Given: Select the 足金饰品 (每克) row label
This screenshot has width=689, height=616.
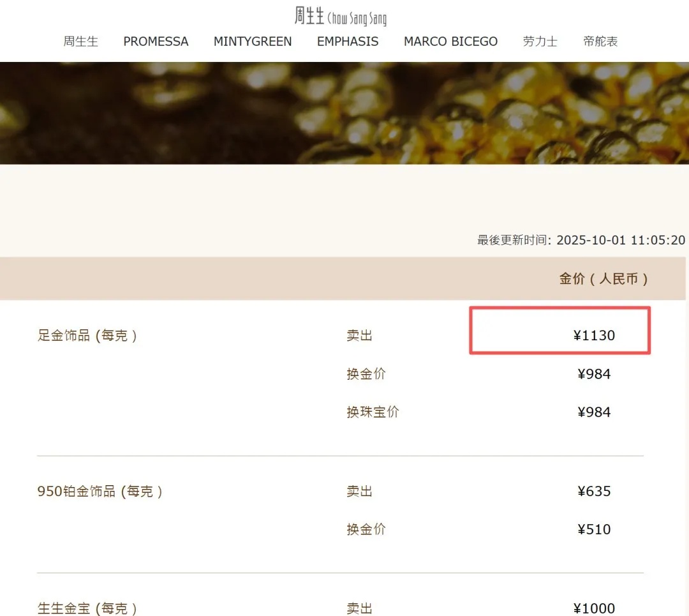Looking at the screenshot, I should coord(87,335).
